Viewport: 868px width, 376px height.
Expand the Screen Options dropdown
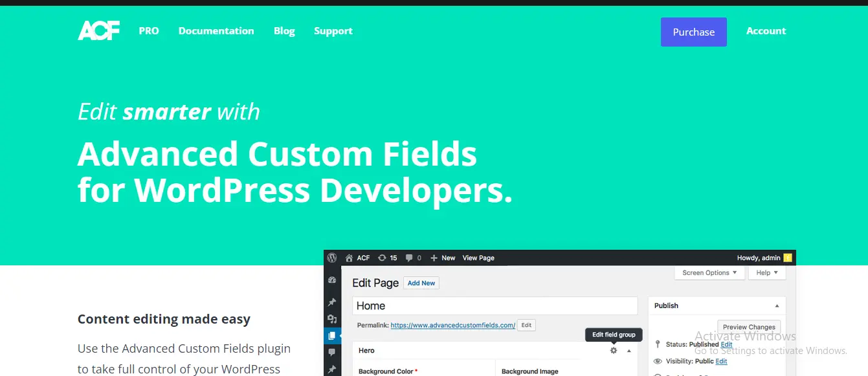(x=710, y=273)
